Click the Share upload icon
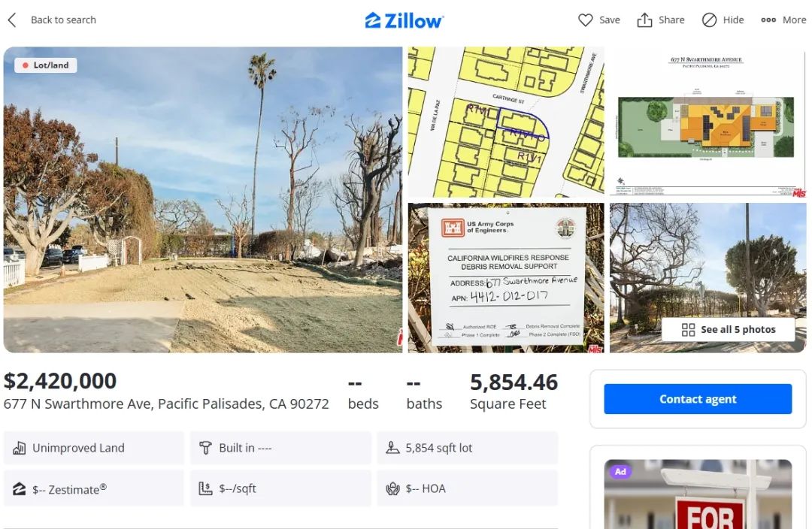Viewport: 812px width, 529px height. (x=644, y=20)
